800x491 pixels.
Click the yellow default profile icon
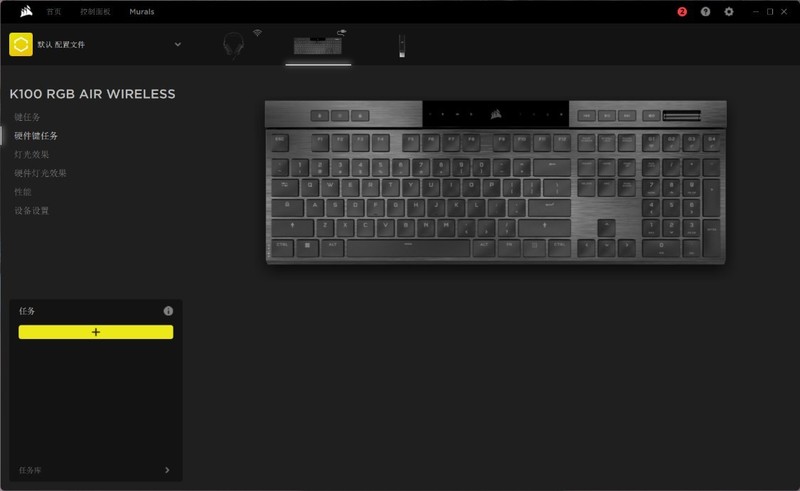(21, 44)
